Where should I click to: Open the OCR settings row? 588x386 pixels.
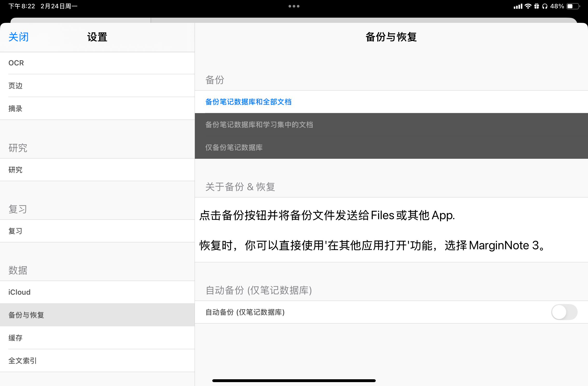tap(97, 63)
